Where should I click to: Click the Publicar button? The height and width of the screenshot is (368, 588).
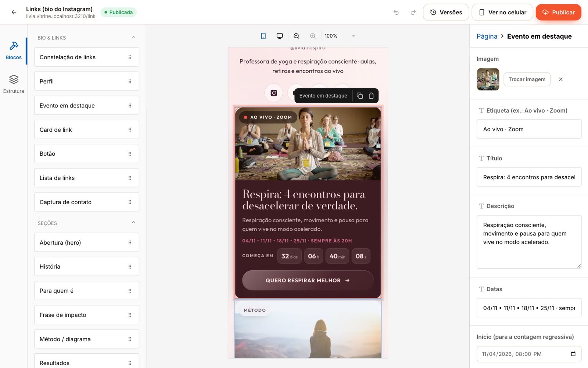pyautogui.click(x=558, y=12)
